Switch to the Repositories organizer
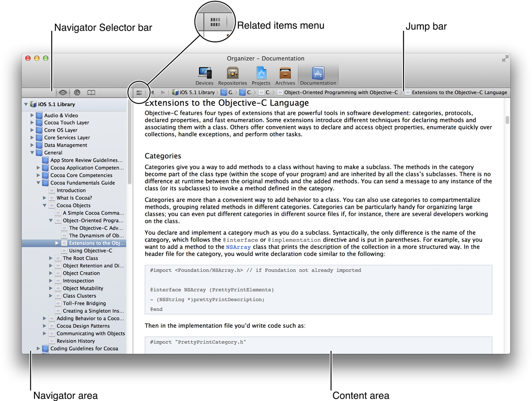 point(232,76)
